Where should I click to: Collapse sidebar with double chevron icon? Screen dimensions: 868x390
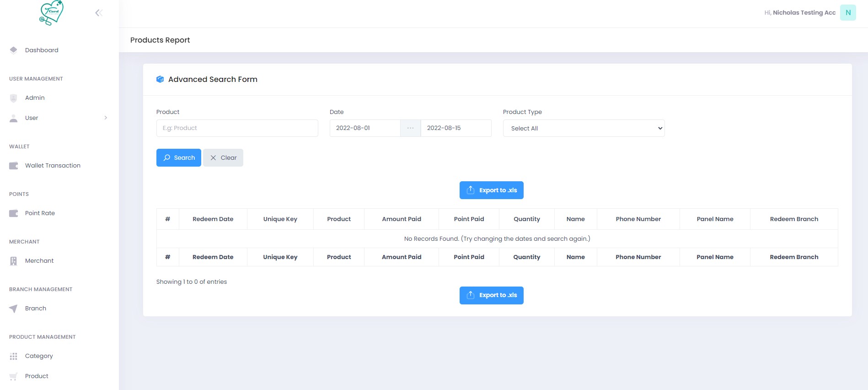[x=99, y=13]
